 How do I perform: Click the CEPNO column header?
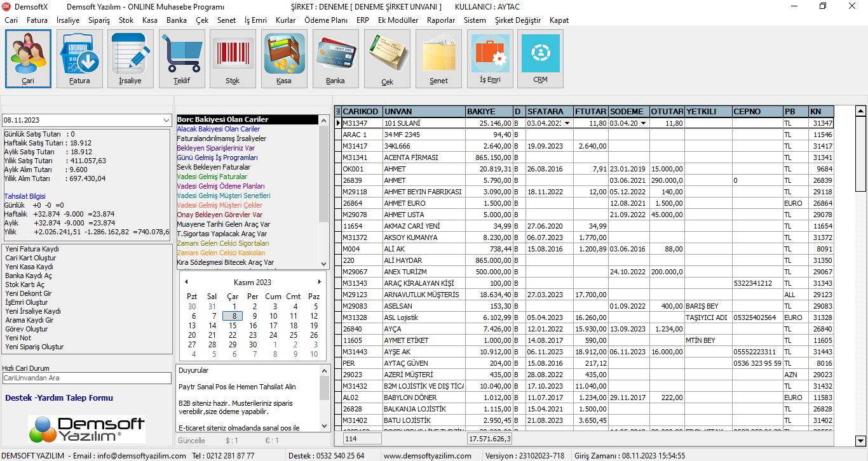pyautogui.click(x=757, y=112)
